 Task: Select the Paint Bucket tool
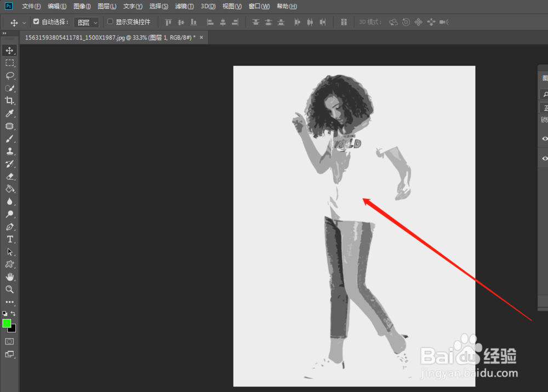(9, 189)
